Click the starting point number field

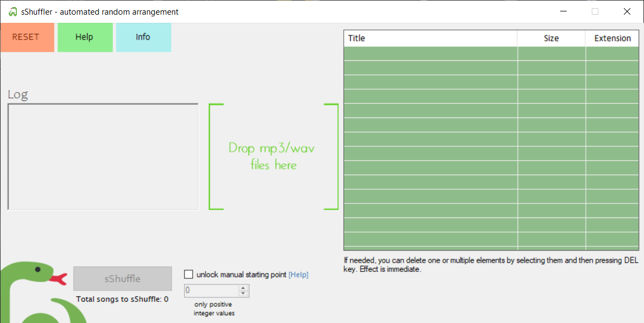[x=212, y=290]
